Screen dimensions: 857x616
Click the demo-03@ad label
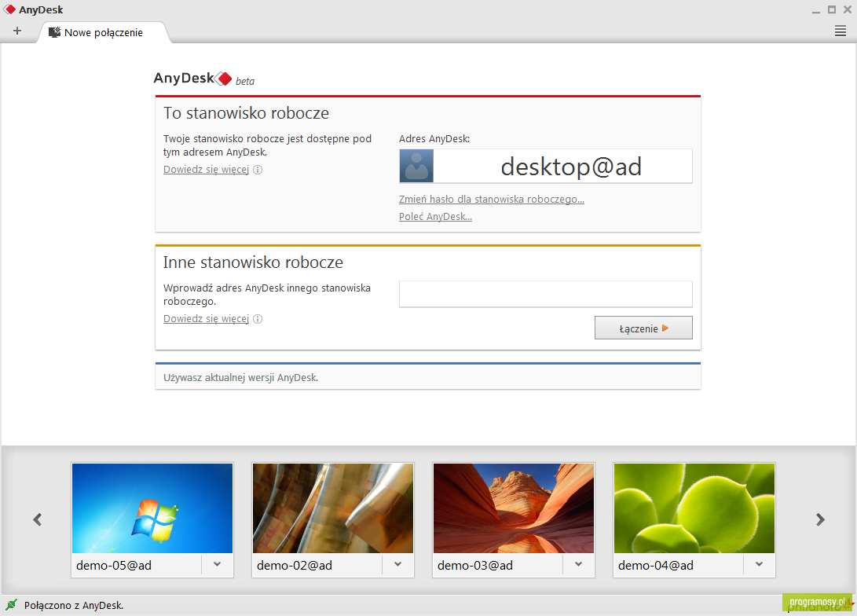[475, 565]
